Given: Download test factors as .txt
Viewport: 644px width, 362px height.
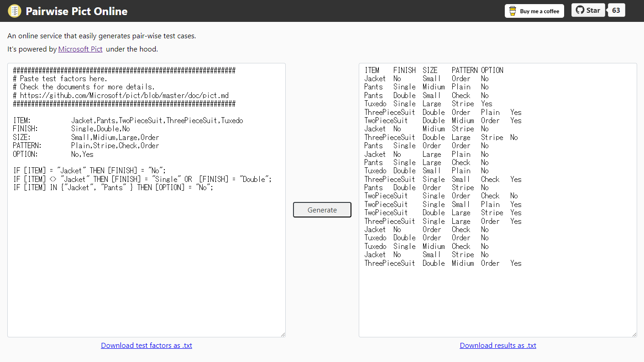Looking at the screenshot, I should coord(147,345).
